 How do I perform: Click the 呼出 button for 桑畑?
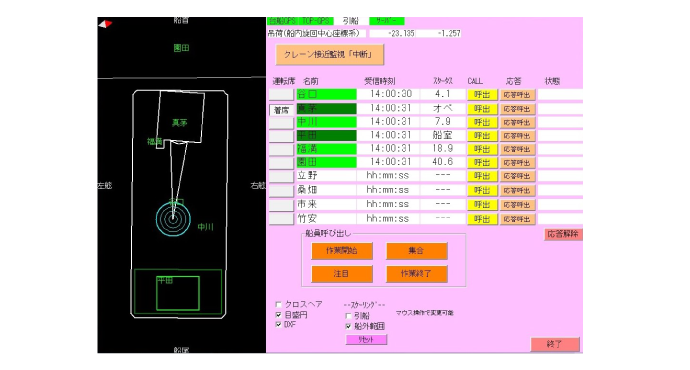(x=482, y=190)
